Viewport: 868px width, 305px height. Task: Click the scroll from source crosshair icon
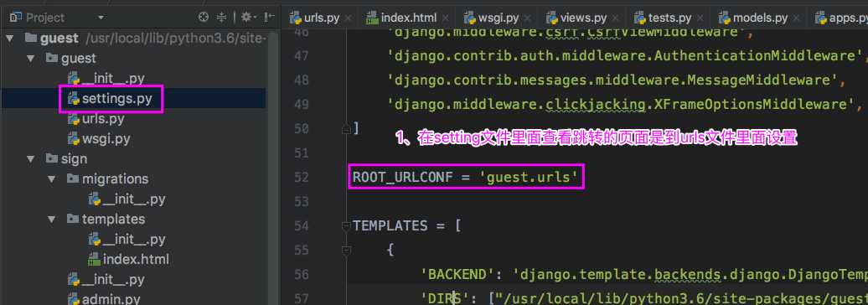(x=204, y=17)
